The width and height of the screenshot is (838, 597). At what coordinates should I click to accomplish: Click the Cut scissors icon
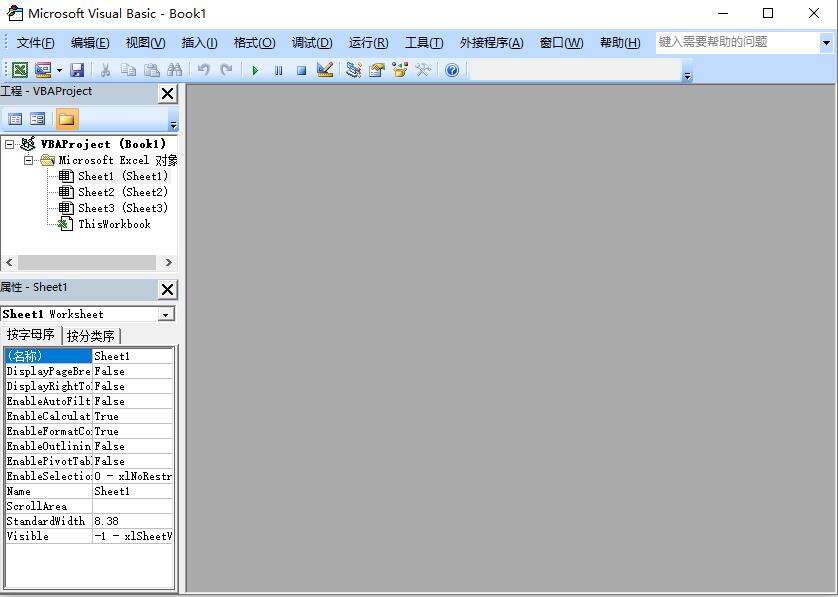point(105,70)
